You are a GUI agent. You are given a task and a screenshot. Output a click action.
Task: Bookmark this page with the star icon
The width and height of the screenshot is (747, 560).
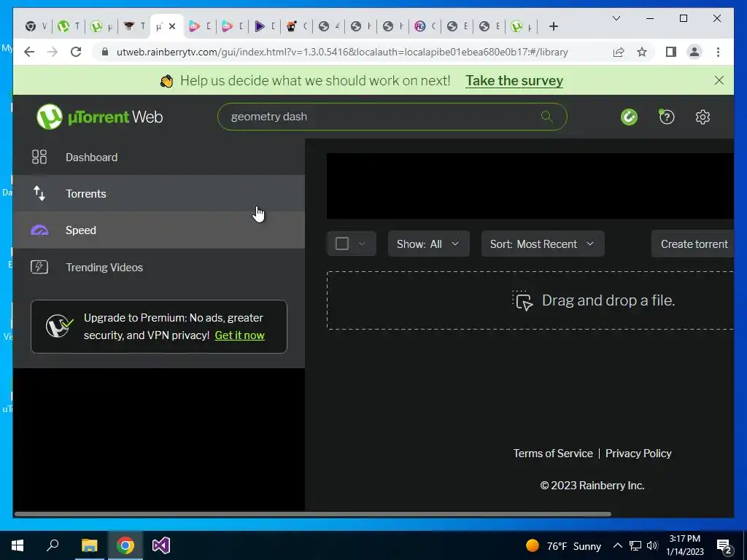click(642, 52)
